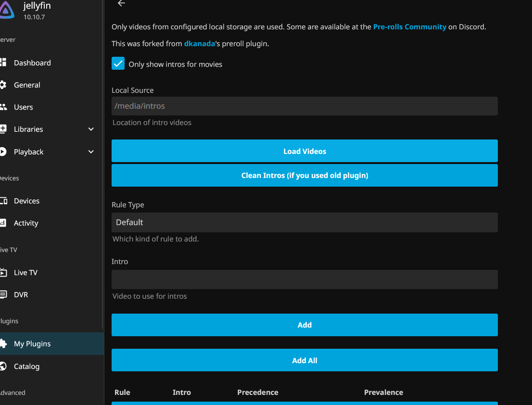
Task: Navigate to General settings
Action: [x=27, y=85]
